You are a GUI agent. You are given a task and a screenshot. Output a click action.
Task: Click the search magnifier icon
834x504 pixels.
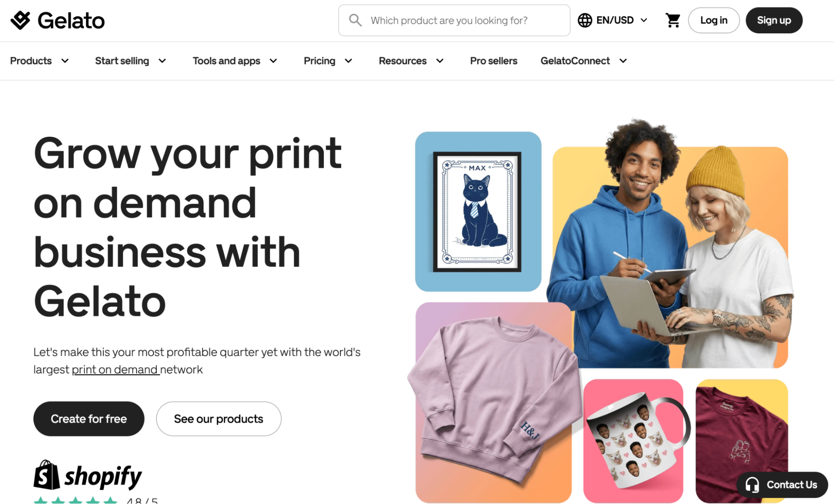pyautogui.click(x=355, y=20)
